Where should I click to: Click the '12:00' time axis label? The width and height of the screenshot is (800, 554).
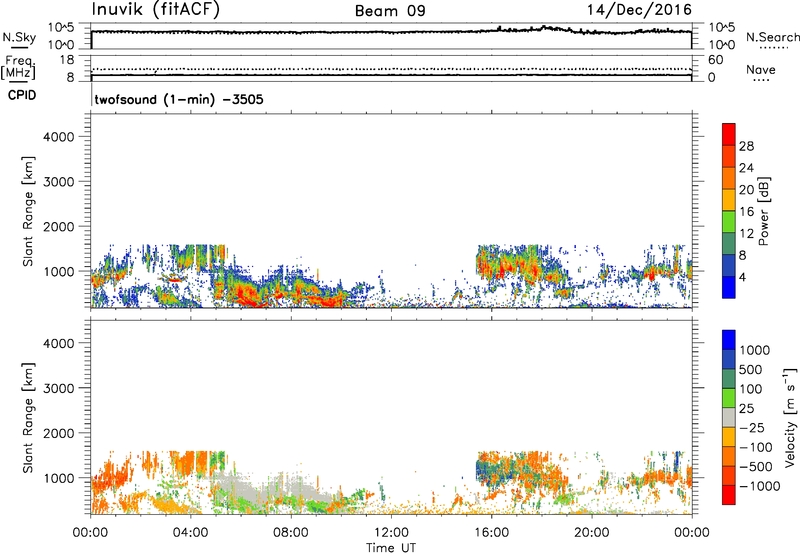(391, 533)
